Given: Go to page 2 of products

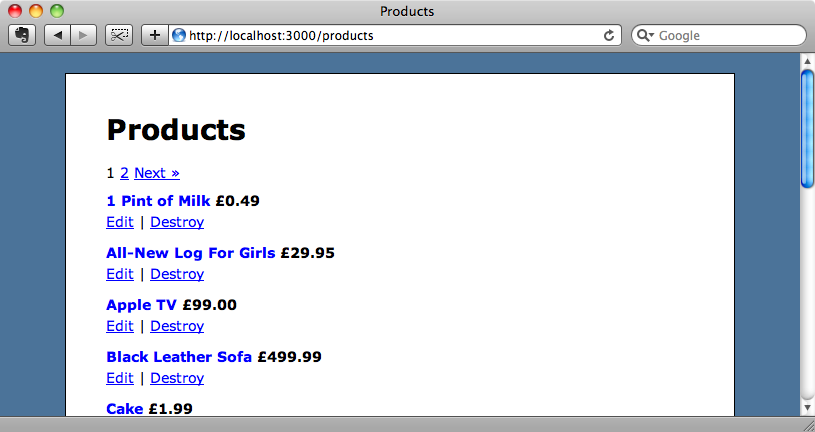Looking at the screenshot, I should (124, 173).
